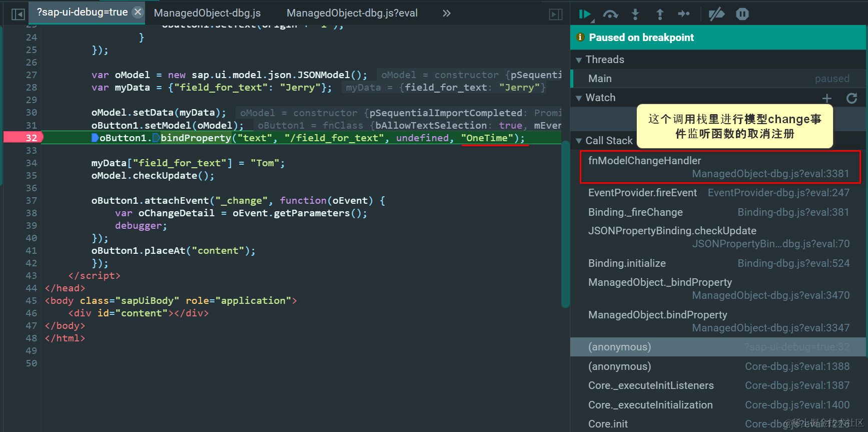Click the debugger keyword on line 39
Viewport: 868px width, 432px height.
pyautogui.click(x=138, y=226)
